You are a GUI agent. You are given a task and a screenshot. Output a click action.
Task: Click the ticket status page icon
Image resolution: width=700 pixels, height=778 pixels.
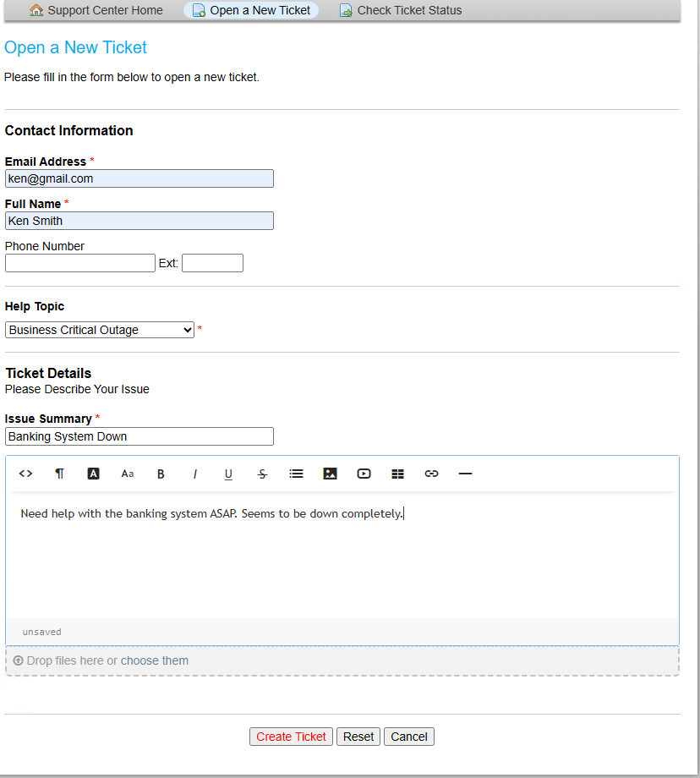[346, 10]
